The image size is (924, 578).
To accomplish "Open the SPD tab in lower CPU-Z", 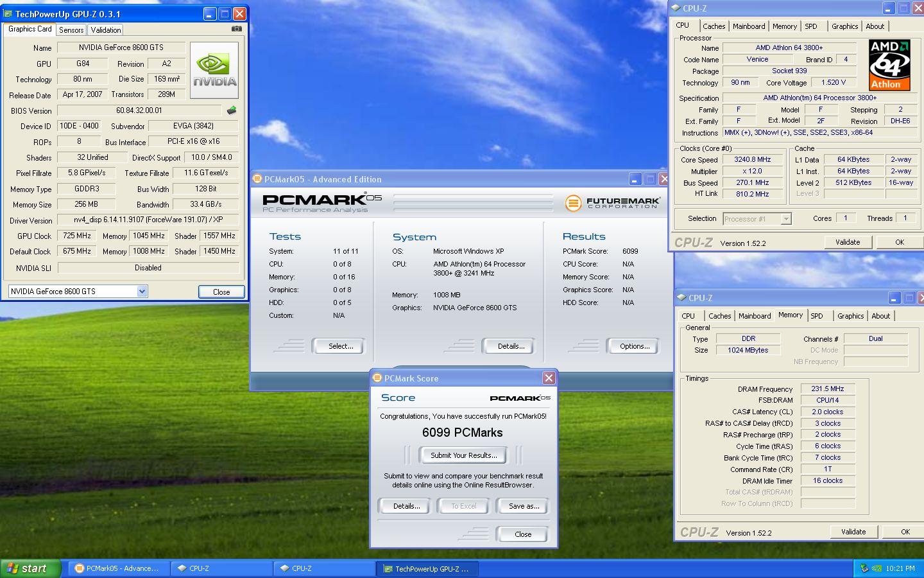I will [817, 316].
